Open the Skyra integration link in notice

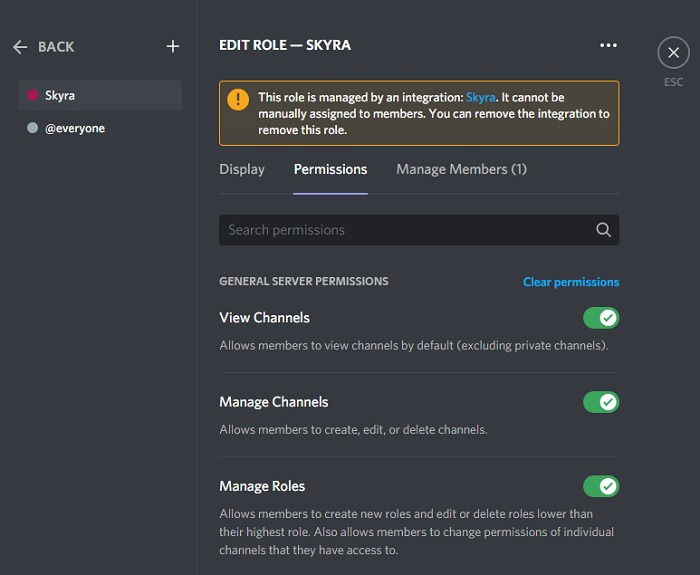[x=480, y=98]
